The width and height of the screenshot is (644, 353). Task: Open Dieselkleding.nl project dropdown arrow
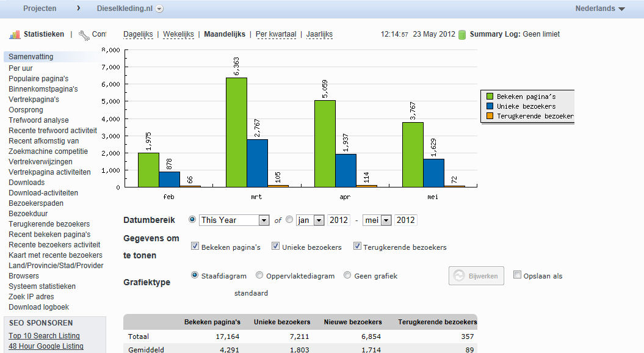pyautogui.click(x=160, y=9)
